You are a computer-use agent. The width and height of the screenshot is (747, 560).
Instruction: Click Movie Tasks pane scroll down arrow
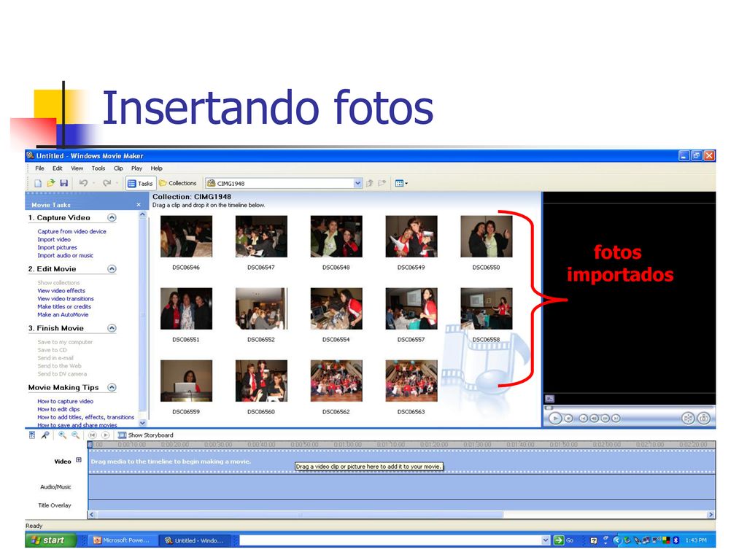(142, 423)
